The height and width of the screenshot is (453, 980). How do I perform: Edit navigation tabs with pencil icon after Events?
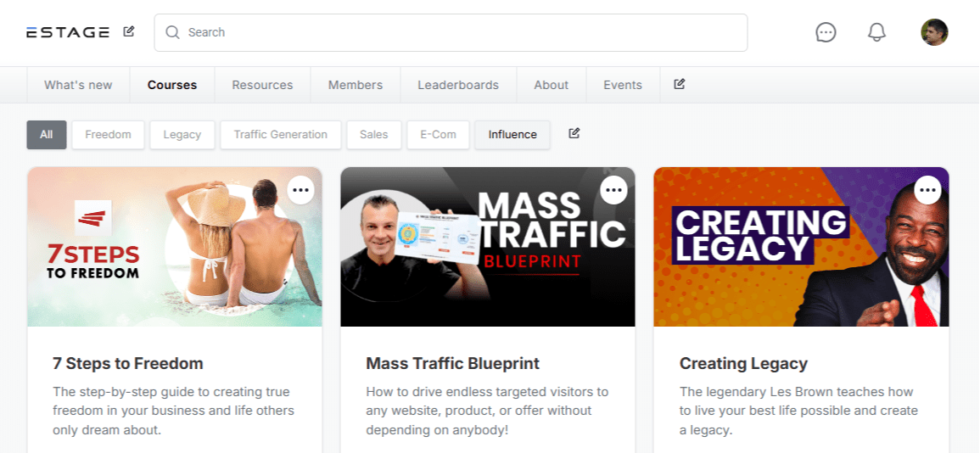(680, 84)
